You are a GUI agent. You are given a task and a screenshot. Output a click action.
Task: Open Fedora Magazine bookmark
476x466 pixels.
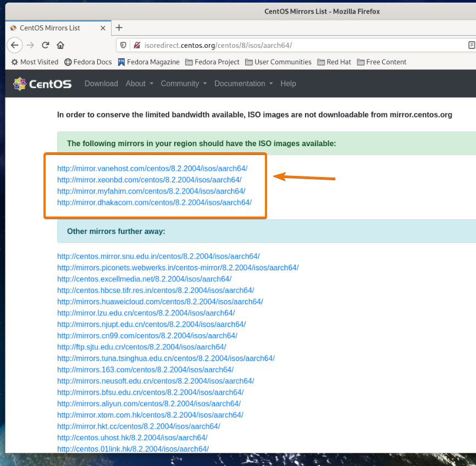click(x=149, y=62)
